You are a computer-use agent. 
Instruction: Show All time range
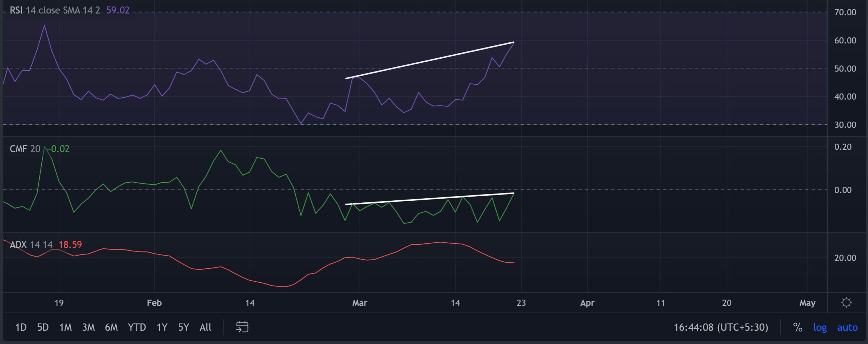coord(205,327)
